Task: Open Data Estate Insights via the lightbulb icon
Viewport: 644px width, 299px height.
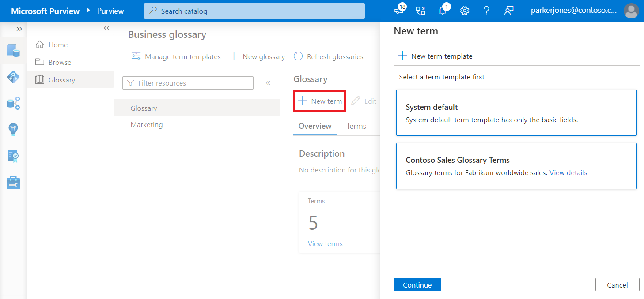Action: [13, 129]
